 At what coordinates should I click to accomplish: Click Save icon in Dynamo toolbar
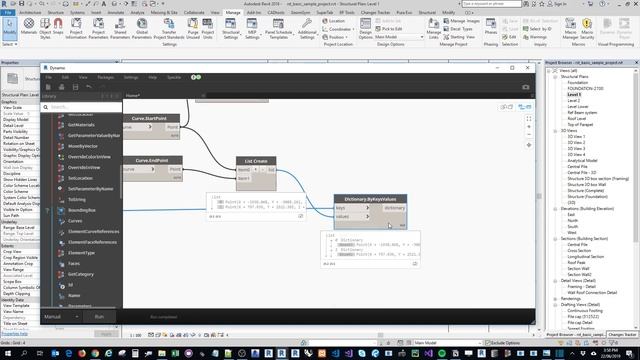tap(76, 87)
